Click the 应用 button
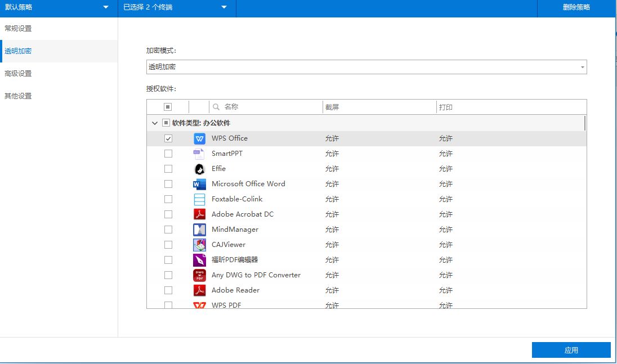The image size is (617, 364). (571, 350)
